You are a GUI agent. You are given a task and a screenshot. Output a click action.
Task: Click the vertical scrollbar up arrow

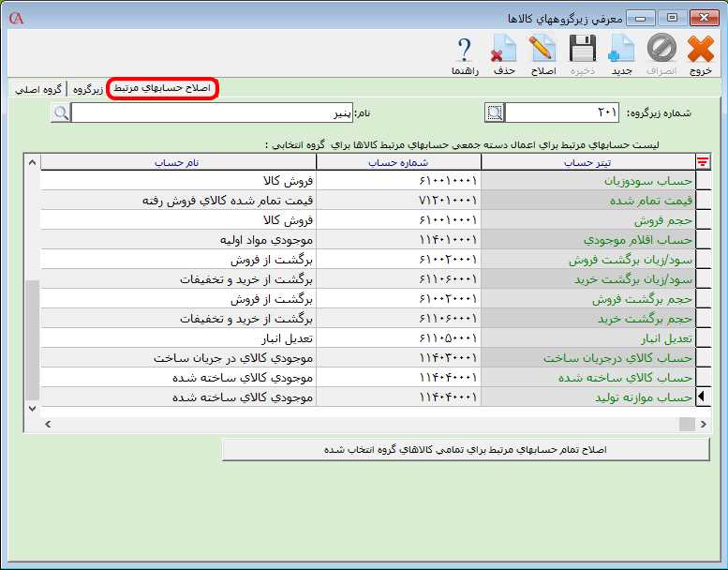[x=32, y=162]
